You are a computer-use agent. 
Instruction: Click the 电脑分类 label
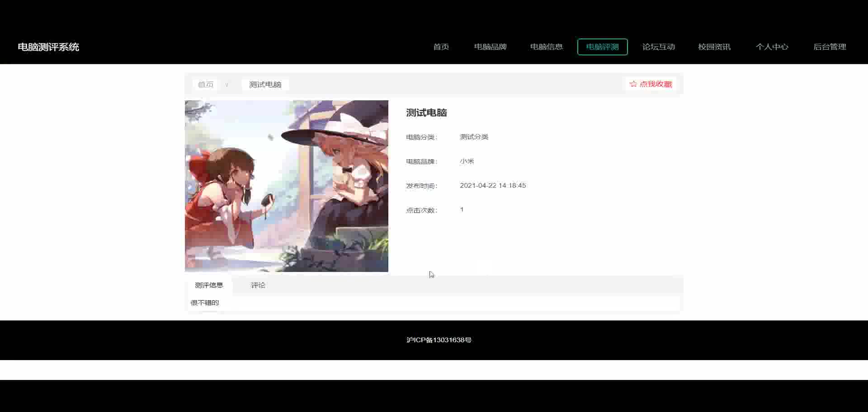[421, 137]
